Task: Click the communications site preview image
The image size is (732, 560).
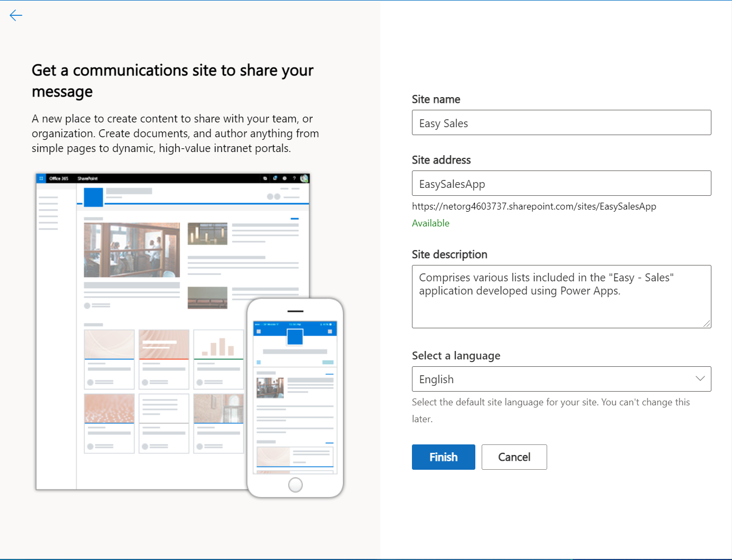Action: pyautogui.click(x=190, y=335)
